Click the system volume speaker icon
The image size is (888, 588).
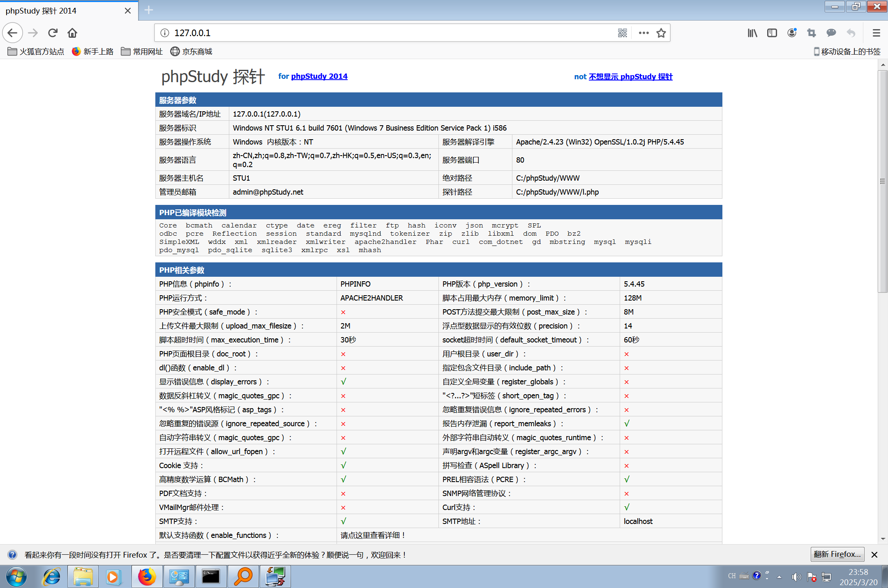click(796, 577)
